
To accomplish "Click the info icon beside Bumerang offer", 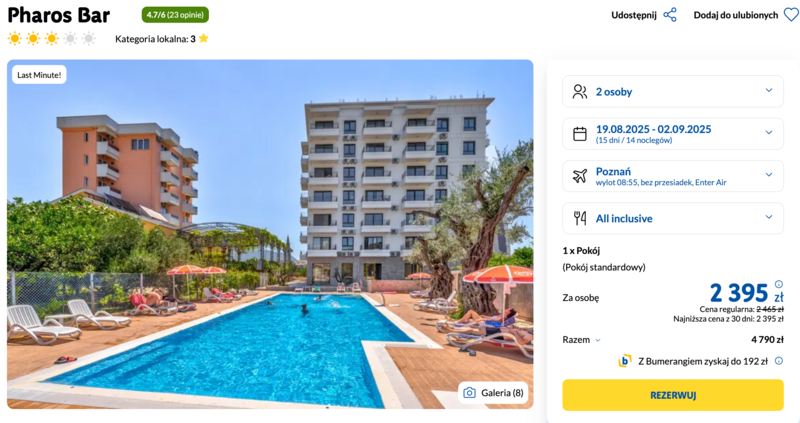I will pos(779,361).
